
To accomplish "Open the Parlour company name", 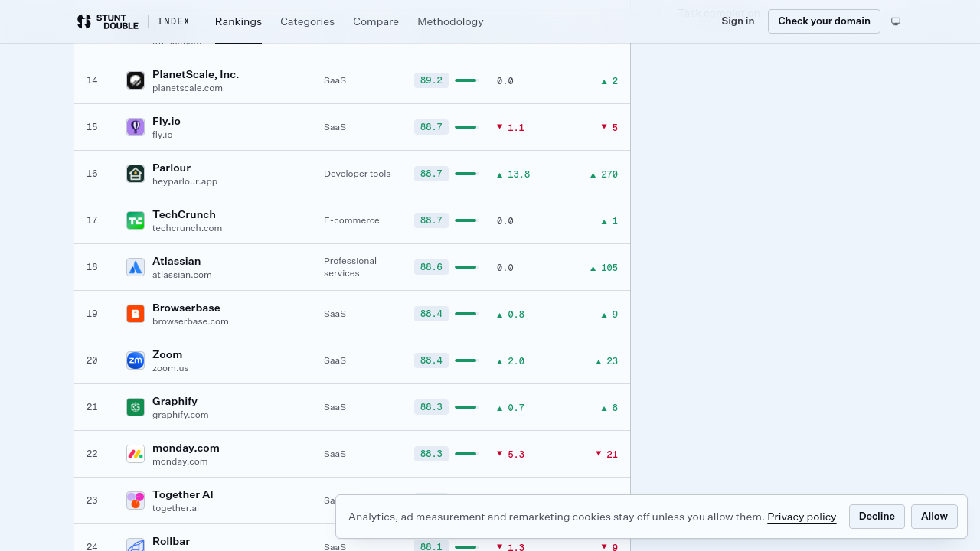I will [171, 168].
